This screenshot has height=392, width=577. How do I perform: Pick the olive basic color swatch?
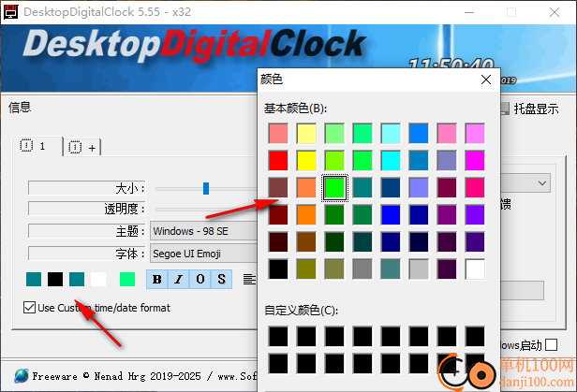click(306, 269)
